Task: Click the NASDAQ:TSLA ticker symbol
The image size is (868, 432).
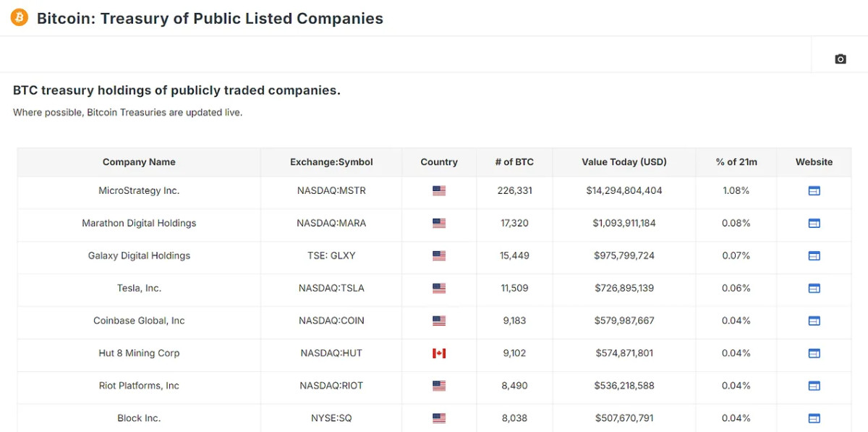Action: click(x=331, y=288)
